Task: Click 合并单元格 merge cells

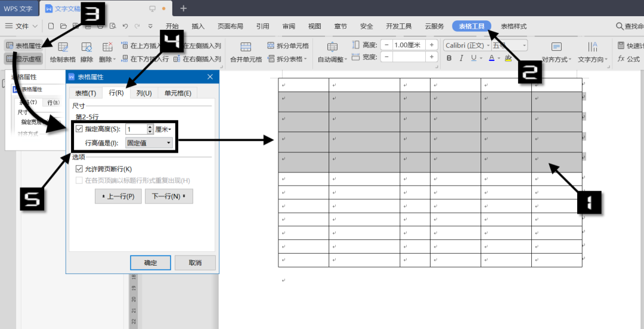Action: coord(246,52)
